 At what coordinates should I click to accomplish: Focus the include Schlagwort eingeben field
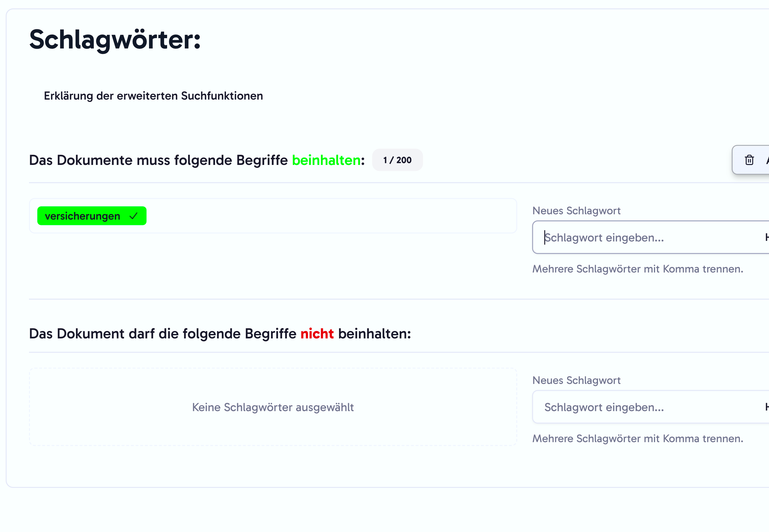click(x=651, y=237)
